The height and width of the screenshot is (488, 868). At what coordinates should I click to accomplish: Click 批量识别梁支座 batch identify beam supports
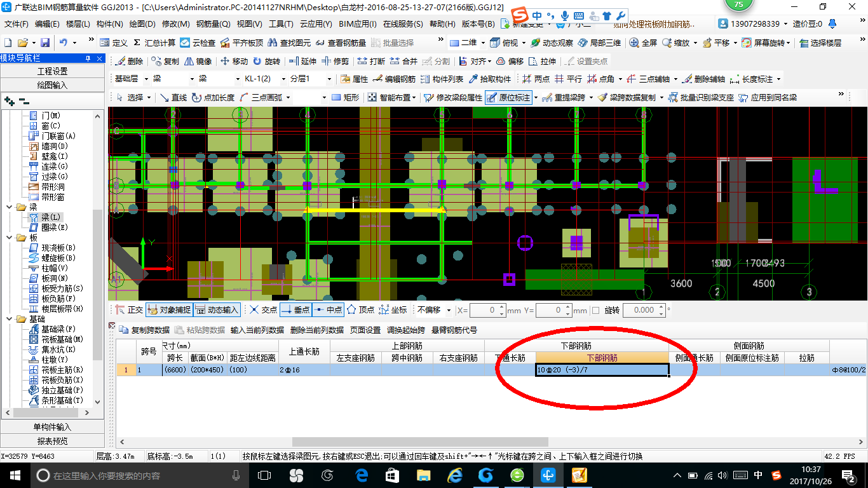(701, 97)
